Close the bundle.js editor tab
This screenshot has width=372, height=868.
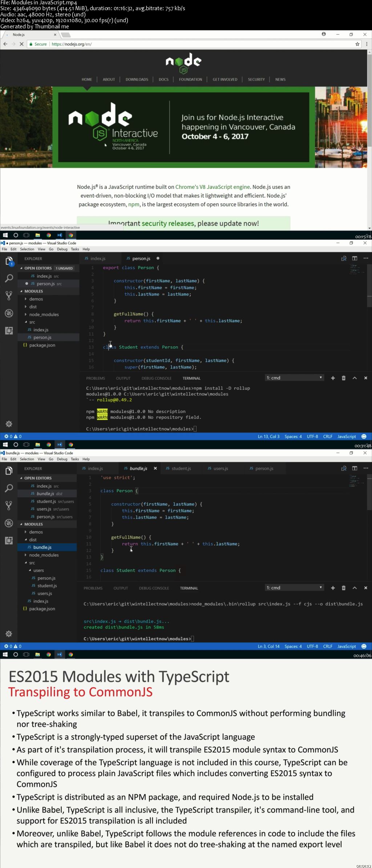click(155, 468)
